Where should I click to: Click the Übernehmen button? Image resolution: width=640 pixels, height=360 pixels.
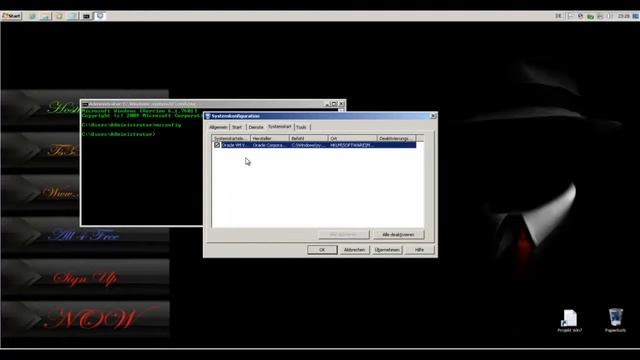[x=387, y=250]
